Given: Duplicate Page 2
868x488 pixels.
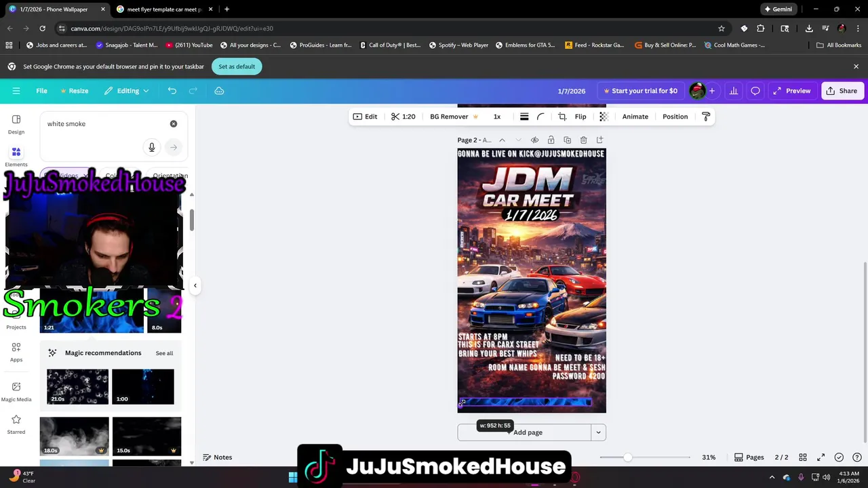Looking at the screenshot, I should tap(567, 140).
